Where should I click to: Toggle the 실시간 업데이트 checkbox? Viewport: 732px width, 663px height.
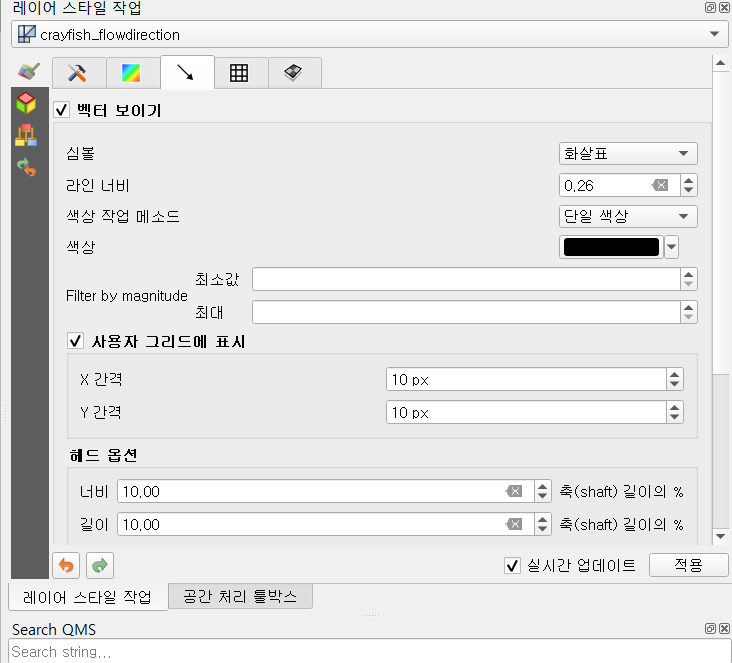[x=512, y=565]
